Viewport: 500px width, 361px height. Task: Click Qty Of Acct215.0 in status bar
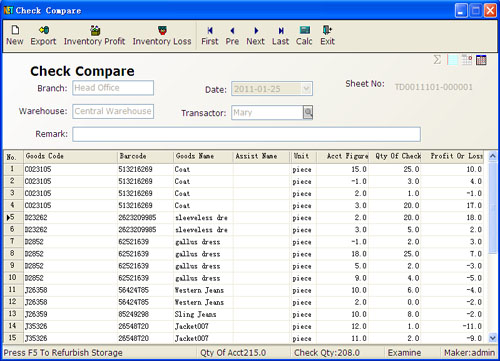[233, 353]
